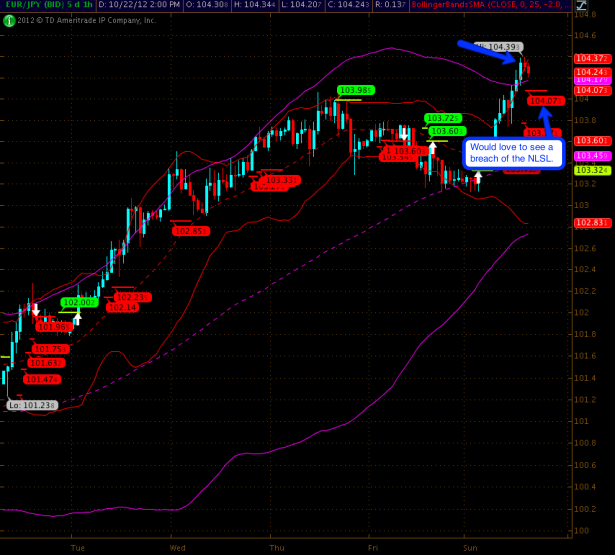This screenshot has height=555, width=615.
Task: Click the 102.2 price axis tick
Action: [x=585, y=291]
